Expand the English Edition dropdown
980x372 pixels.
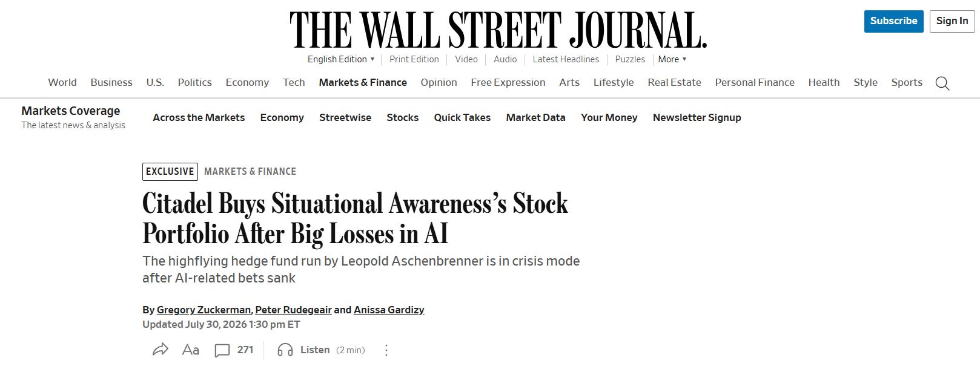pos(341,59)
